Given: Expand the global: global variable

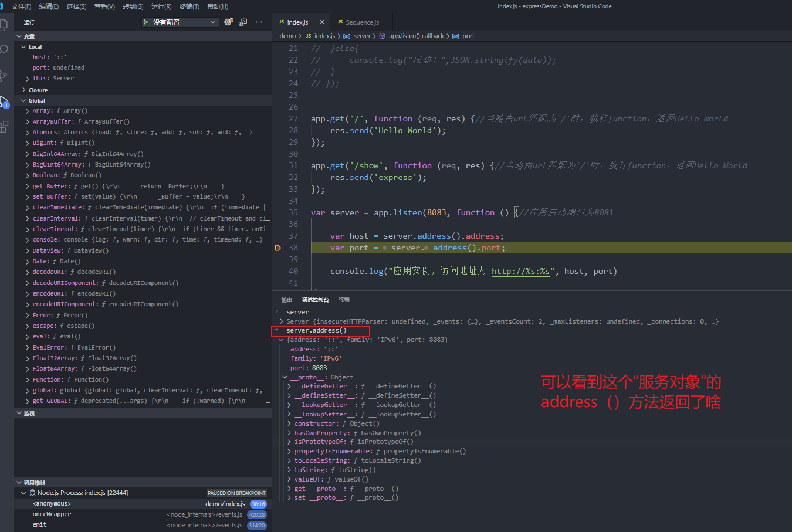Looking at the screenshot, I should [x=28, y=391].
